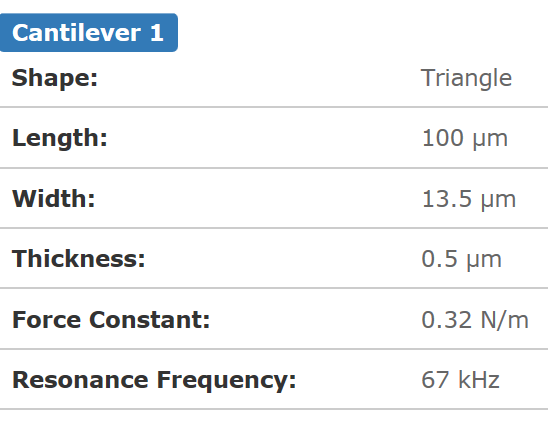This screenshot has width=548, height=424.
Task: Click the word Constant in the Force row
Action: (150, 319)
